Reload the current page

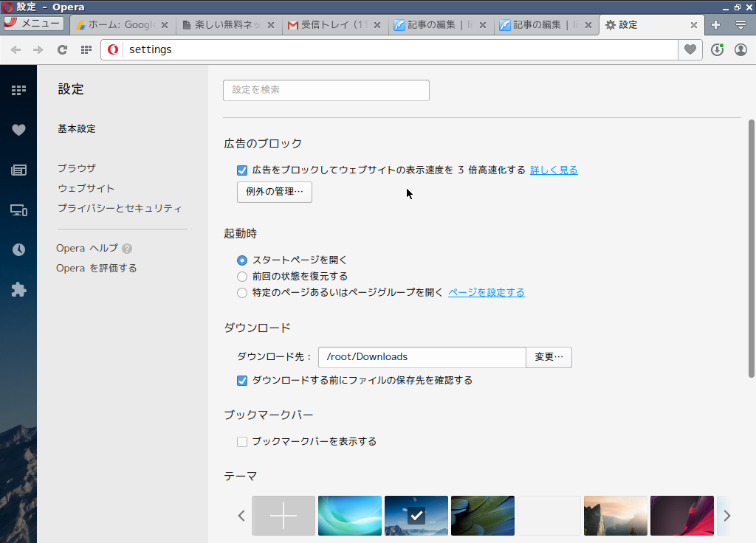coord(62,49)
